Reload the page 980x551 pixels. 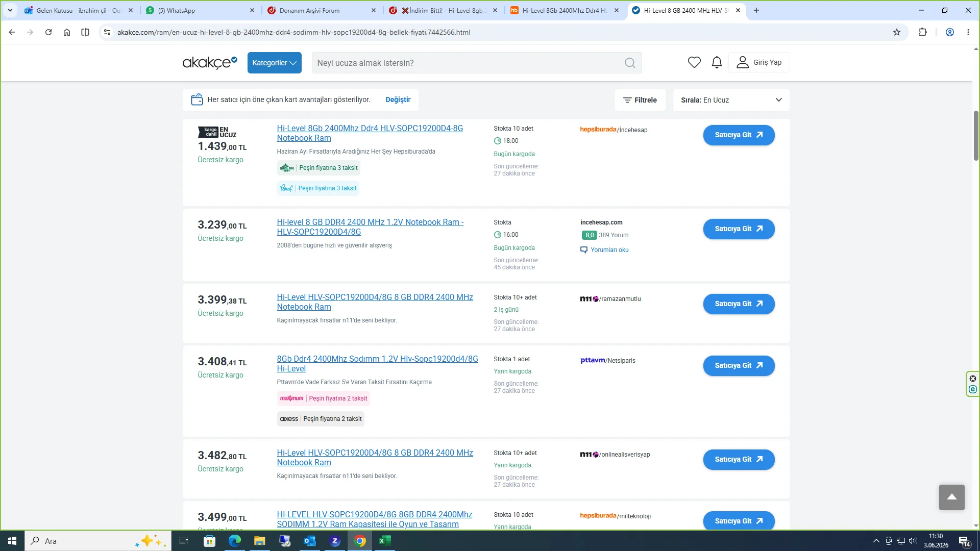48,32
